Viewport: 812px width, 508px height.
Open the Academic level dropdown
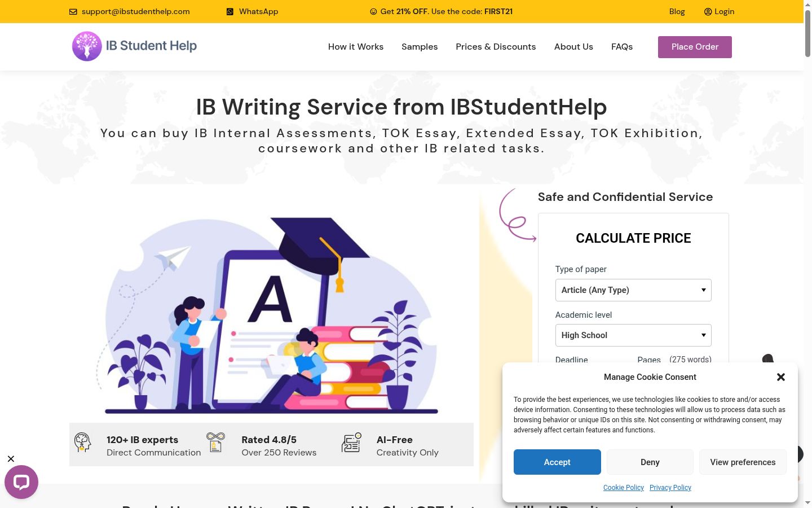coord(633,335)
